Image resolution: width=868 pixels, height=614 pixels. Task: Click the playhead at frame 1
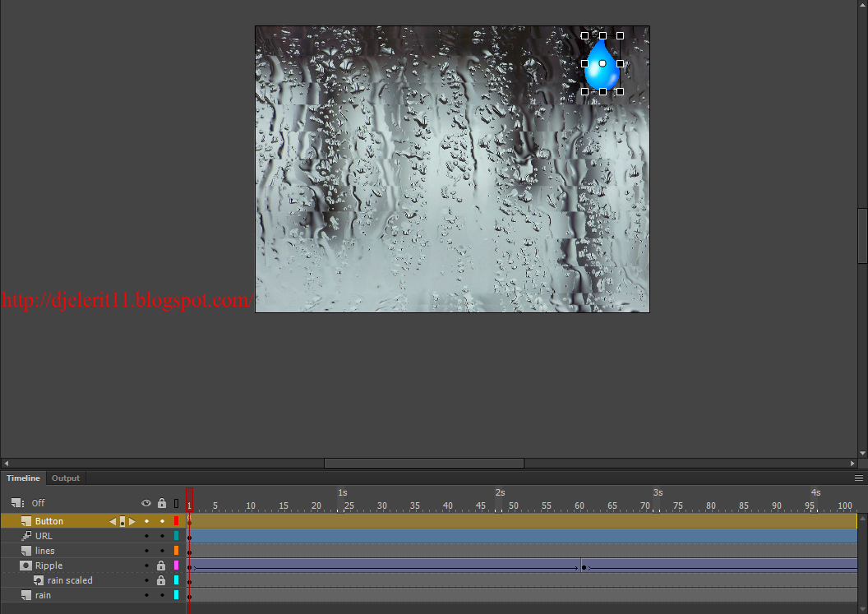pyautogui.click(x=189, y=500)
